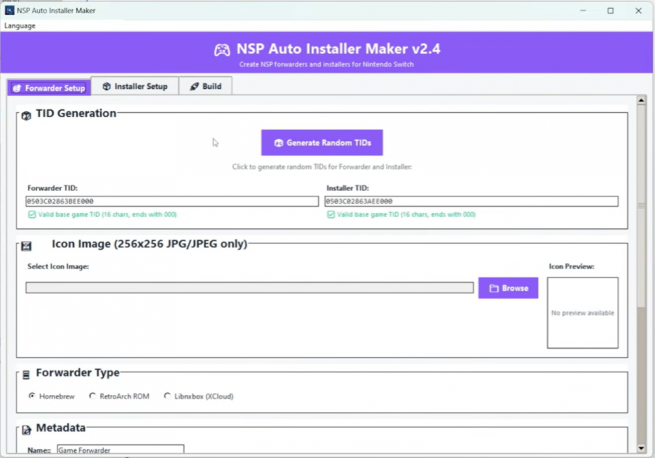Minimize the NSP Auto Installer Maker window
The image size is (655, 458).
(x=583, y=10)
